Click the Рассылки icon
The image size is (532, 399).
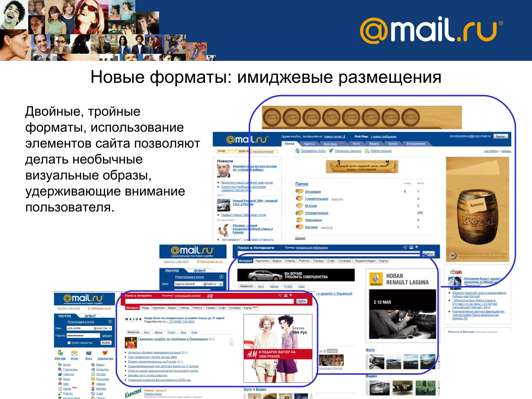[x=93, y=379]
